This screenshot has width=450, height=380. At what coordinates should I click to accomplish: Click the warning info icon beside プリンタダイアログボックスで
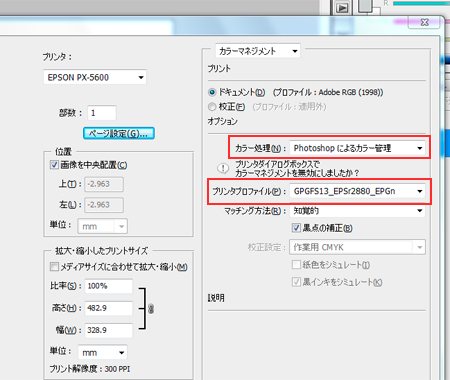223,168
